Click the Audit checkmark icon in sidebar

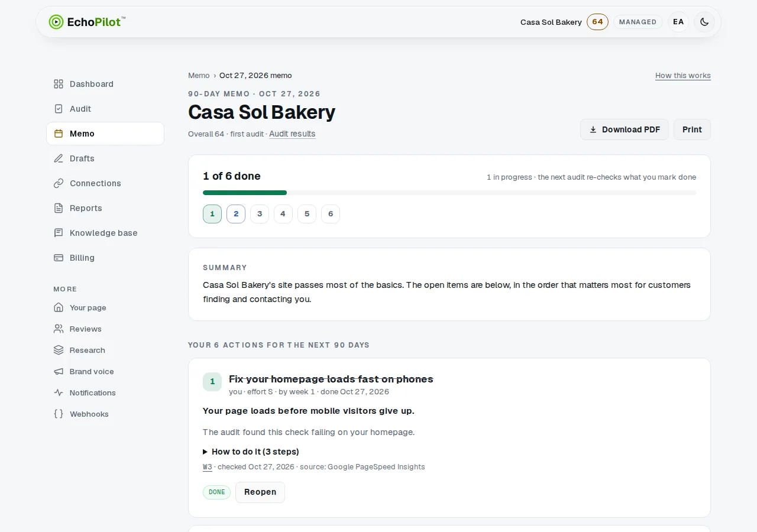click(x=59, y=109)
